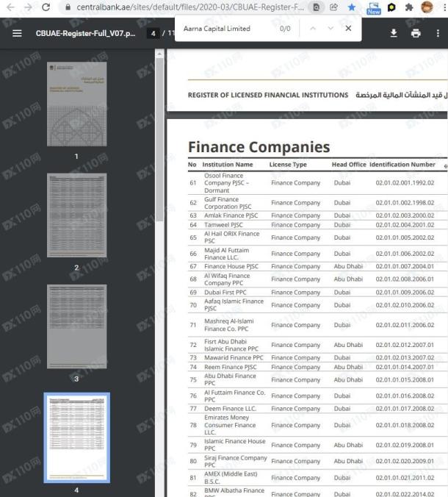Click Emirates Money Consumer Finance LLC entry

click(230, 425)
